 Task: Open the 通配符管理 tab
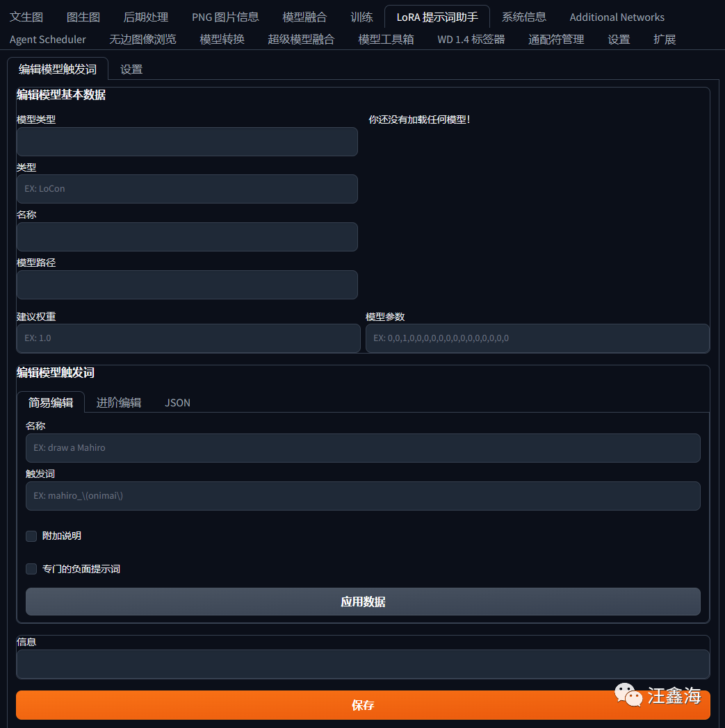(x=556, y=40)
